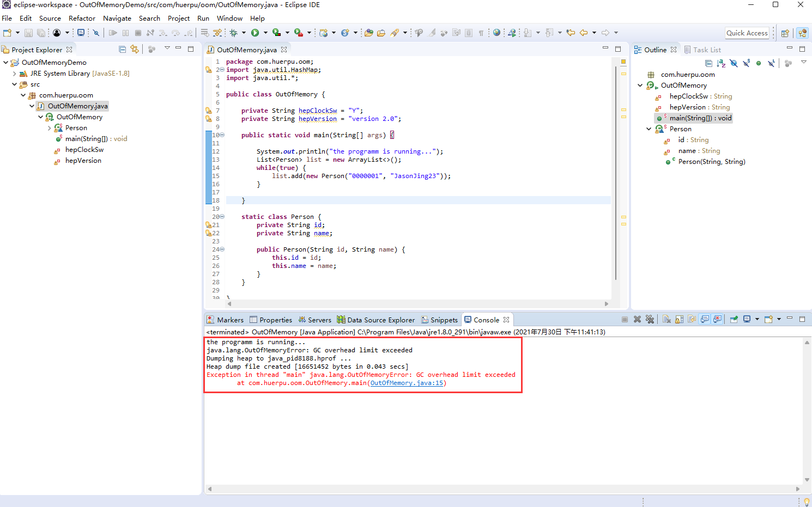Click the green Run button in toolbar
812x507 pixels.
click(x=254, y=33)
